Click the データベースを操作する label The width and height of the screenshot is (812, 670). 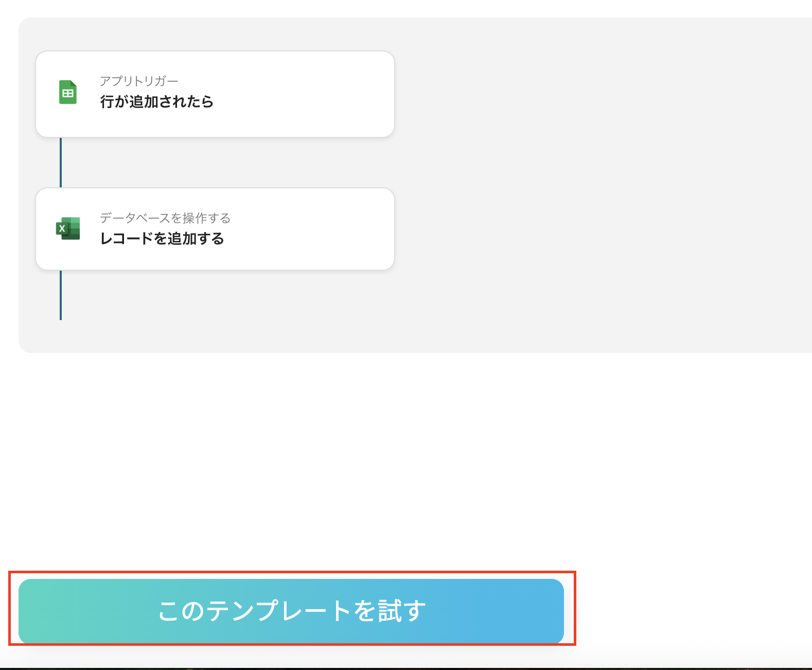(x=165, y=218)
